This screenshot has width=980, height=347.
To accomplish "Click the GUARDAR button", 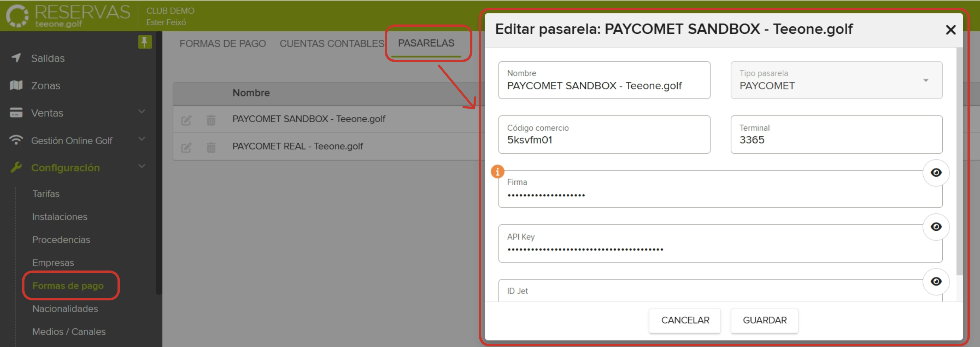I will tap(764, 320).
